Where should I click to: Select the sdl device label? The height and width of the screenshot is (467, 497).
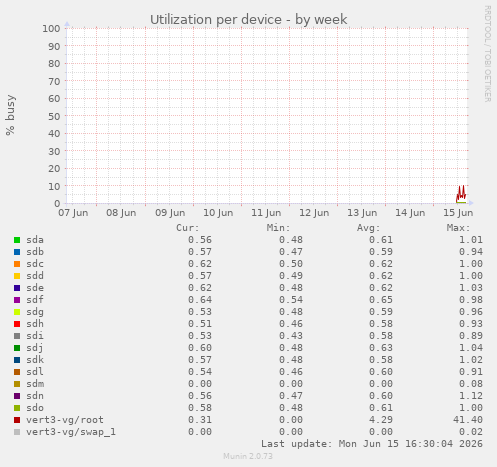coord(35,372)
